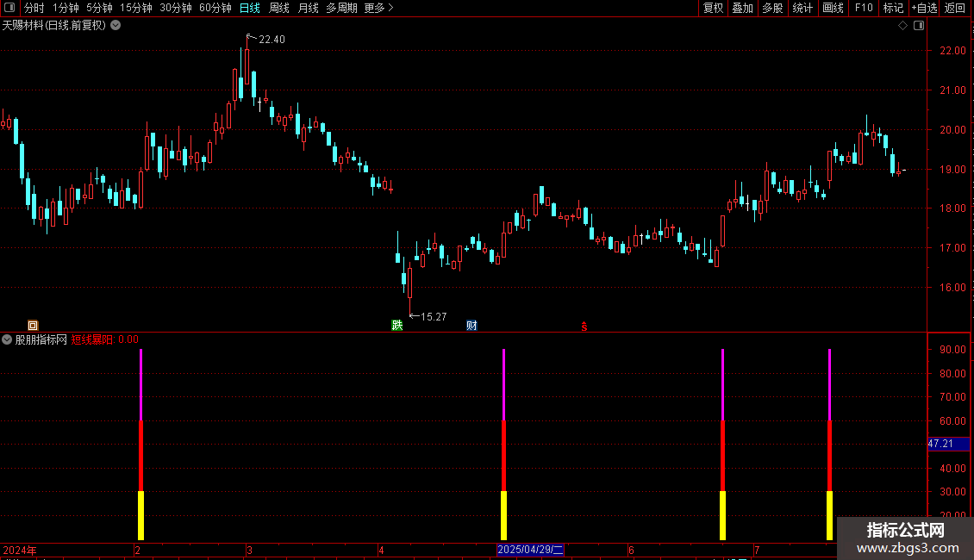Switch to 周线 weekly chart
Screen dimensions: 974x560
click(x=279, y=8)
